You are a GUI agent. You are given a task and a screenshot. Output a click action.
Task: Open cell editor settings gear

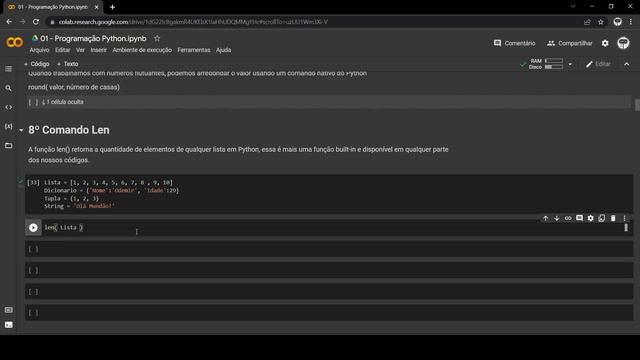click(591, 218)
